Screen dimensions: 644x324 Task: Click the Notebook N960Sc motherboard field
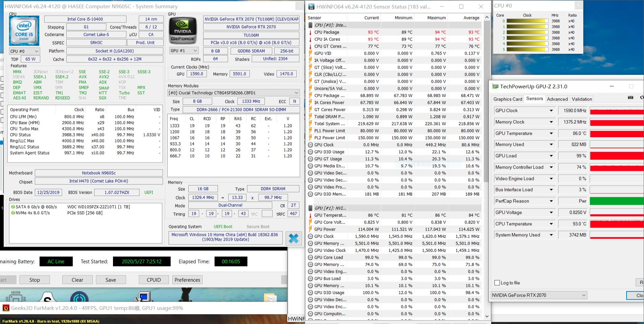point(99,173)
